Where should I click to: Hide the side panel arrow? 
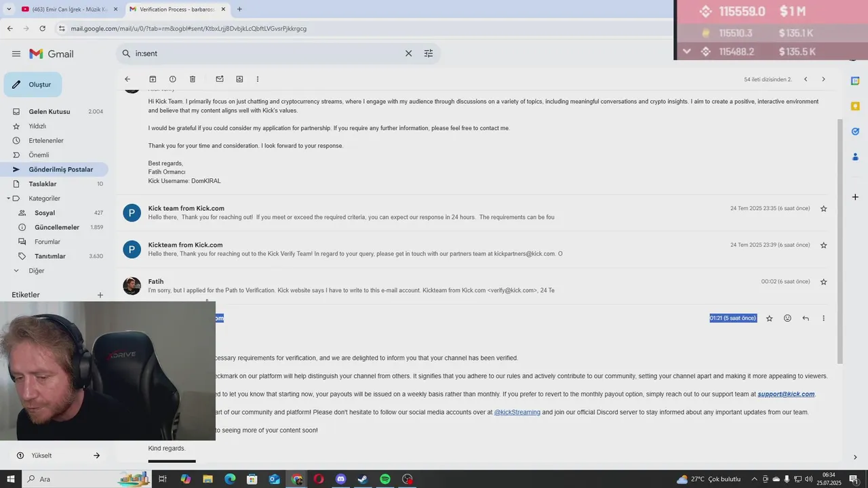855,457
